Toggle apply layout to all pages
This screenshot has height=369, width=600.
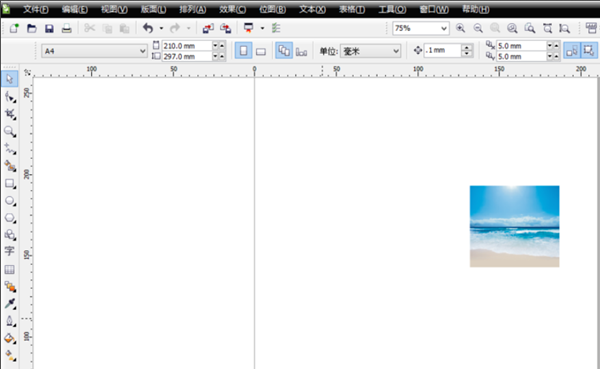click(284, 51)
